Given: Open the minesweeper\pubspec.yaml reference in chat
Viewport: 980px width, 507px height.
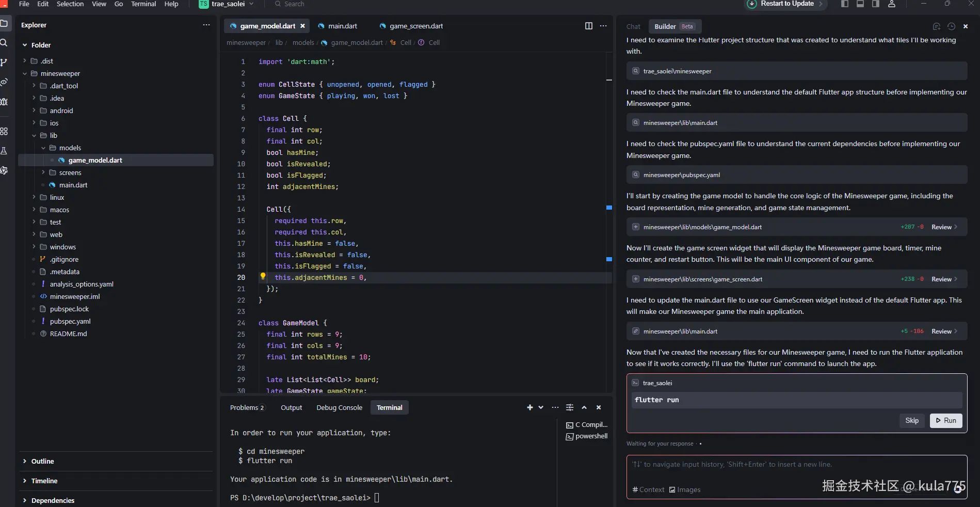Looking at the screenshot, I should (x=797, y=175).
